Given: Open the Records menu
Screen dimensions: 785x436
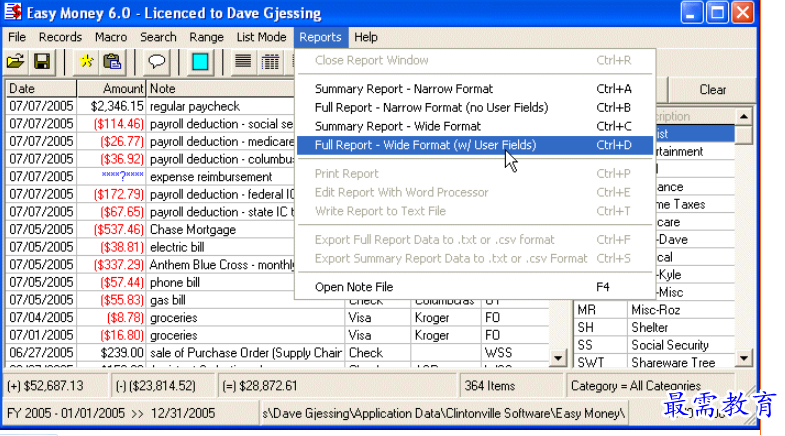Looking at the screenshot, I should (60, 37).
